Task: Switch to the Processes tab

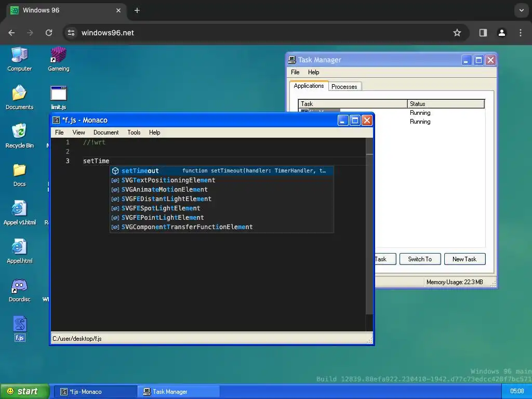Action: click(x=344, y=87)
